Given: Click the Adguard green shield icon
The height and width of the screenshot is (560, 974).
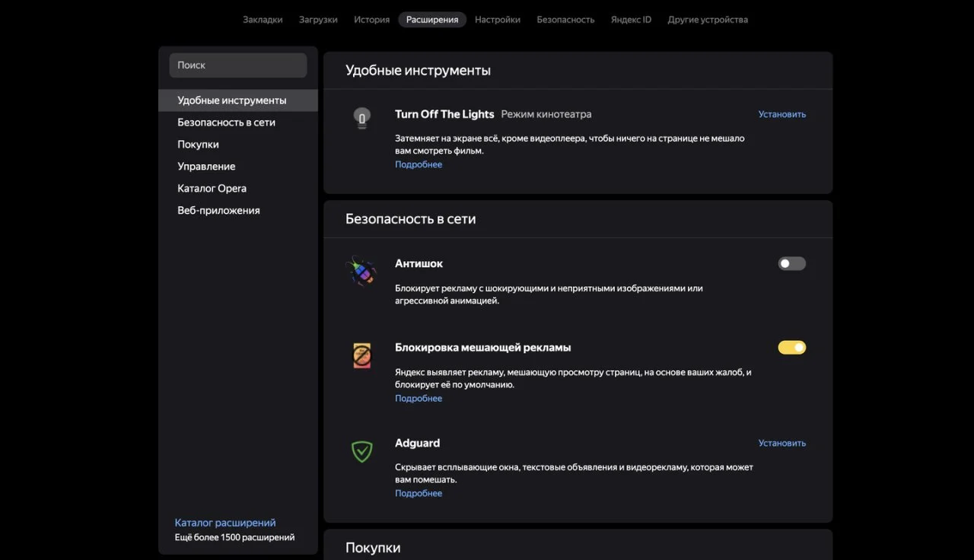Looking at the screenshot, I should click(362, 451).
